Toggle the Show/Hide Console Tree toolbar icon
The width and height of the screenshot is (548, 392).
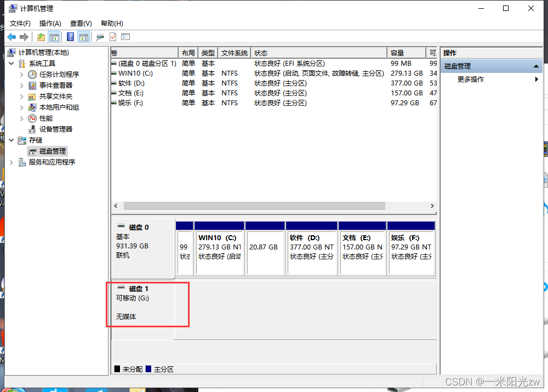tap(54, 37)
